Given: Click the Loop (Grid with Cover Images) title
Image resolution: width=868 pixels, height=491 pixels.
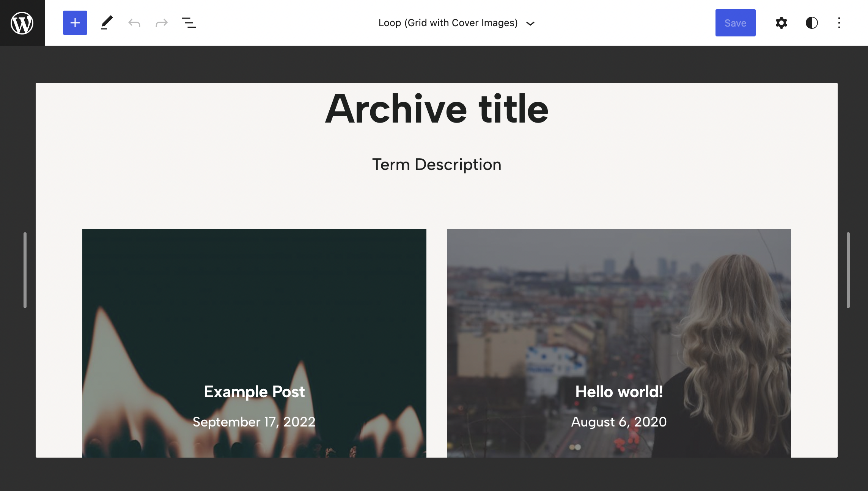Looking at the screenshot, I should click(448, 23).
